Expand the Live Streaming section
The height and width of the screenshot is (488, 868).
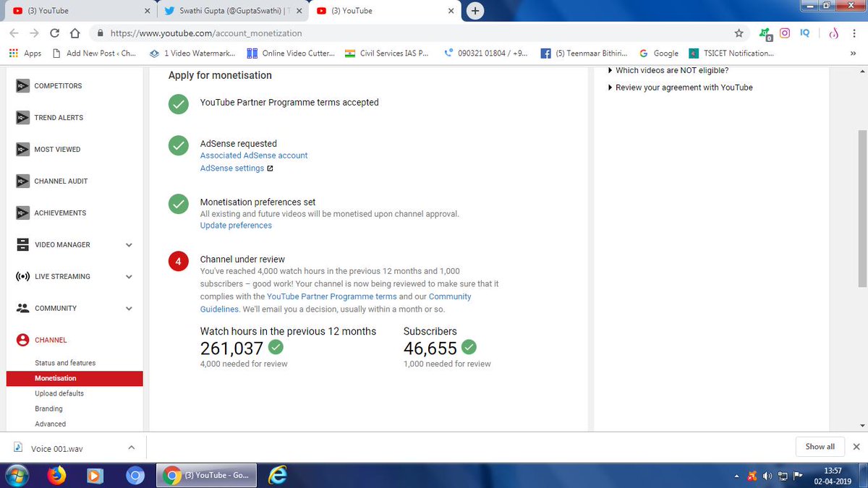[x=129, y=277]
